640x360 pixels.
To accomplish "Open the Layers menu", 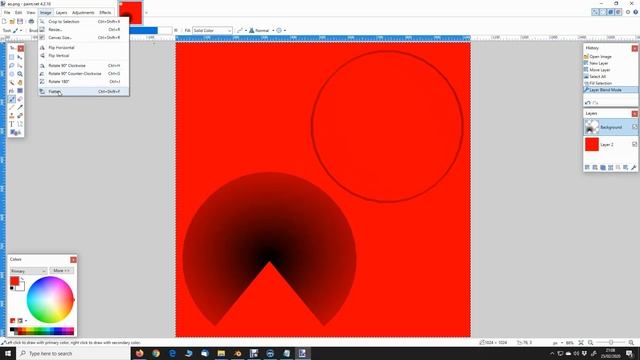I will (x=61, y=13).
